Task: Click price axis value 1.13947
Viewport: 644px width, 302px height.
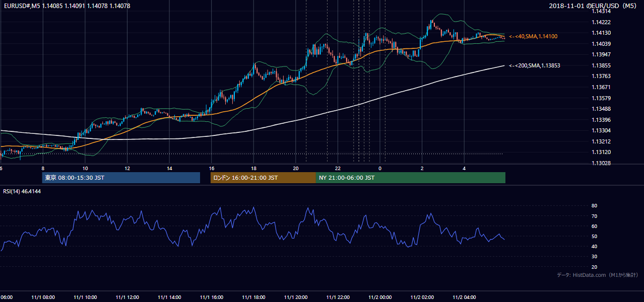Action: 601,54
